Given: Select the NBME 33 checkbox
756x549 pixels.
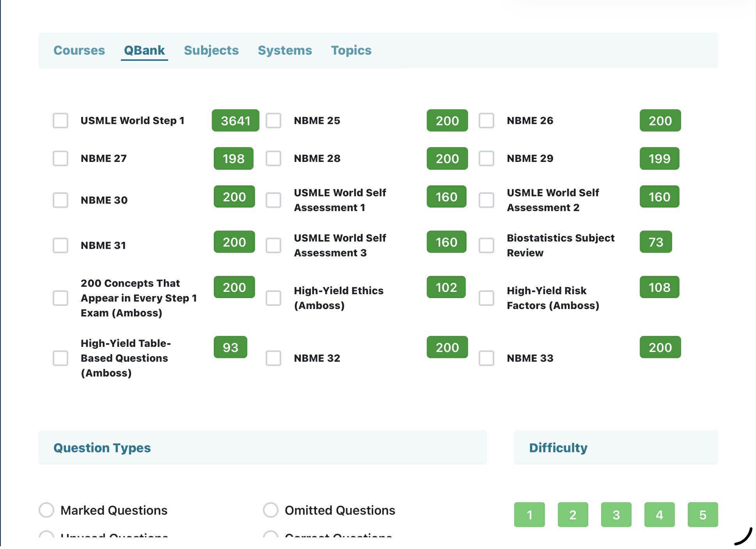Looking at the screenshot, I should 486,358.
